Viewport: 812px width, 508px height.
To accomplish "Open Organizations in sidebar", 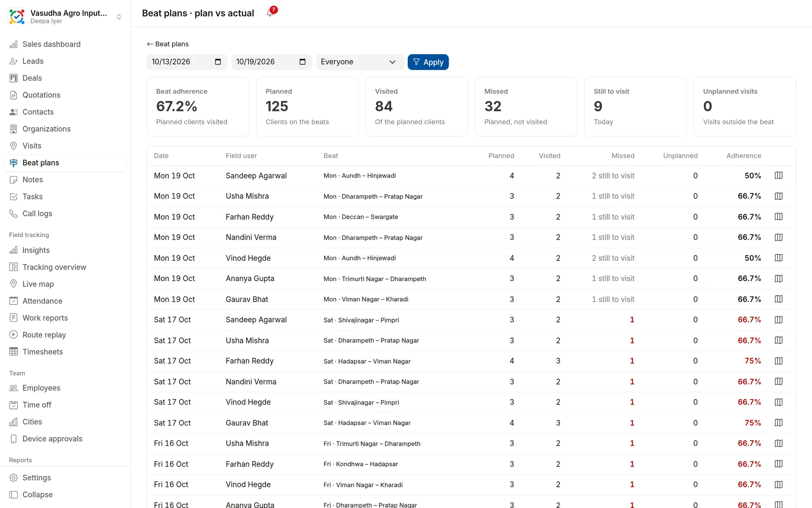I will point(65,129).
